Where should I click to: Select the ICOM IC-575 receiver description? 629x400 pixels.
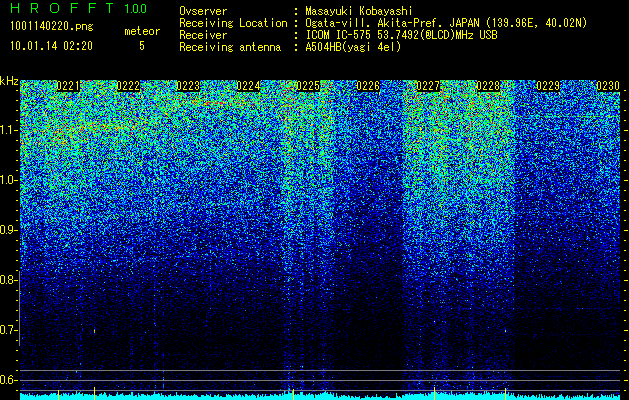tap(401, 35)
